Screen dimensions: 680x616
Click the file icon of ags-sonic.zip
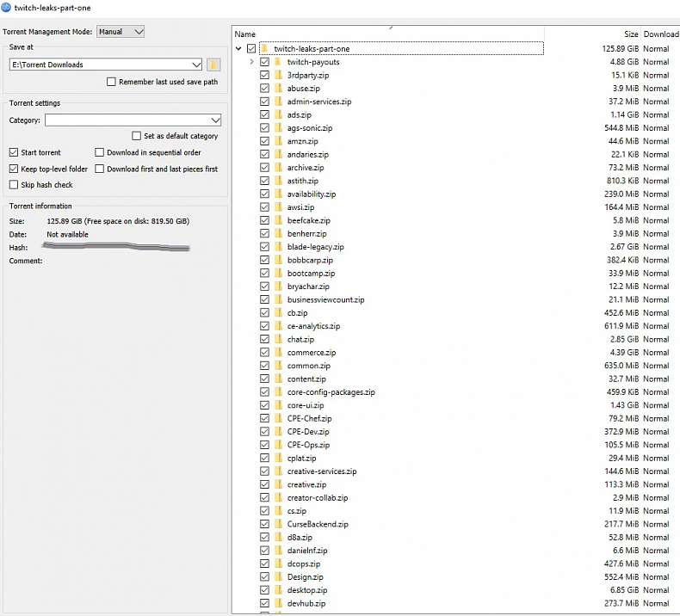(278, 128)
